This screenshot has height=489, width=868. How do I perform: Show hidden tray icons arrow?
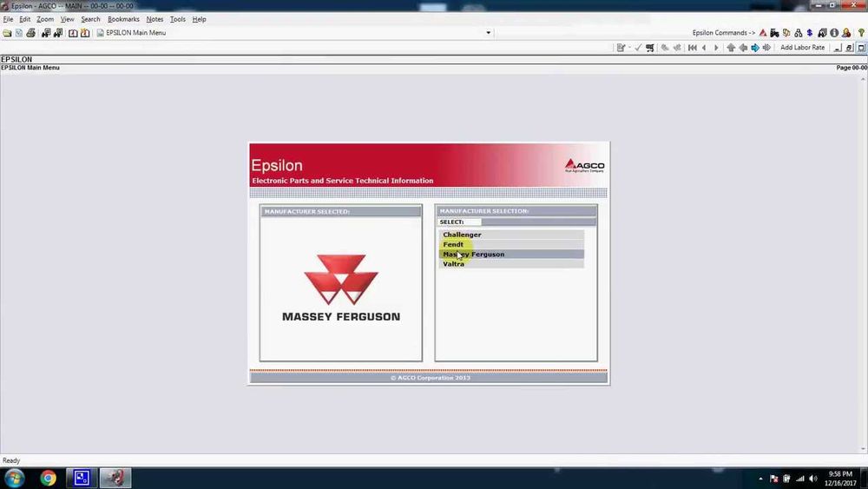pos(760,479)
